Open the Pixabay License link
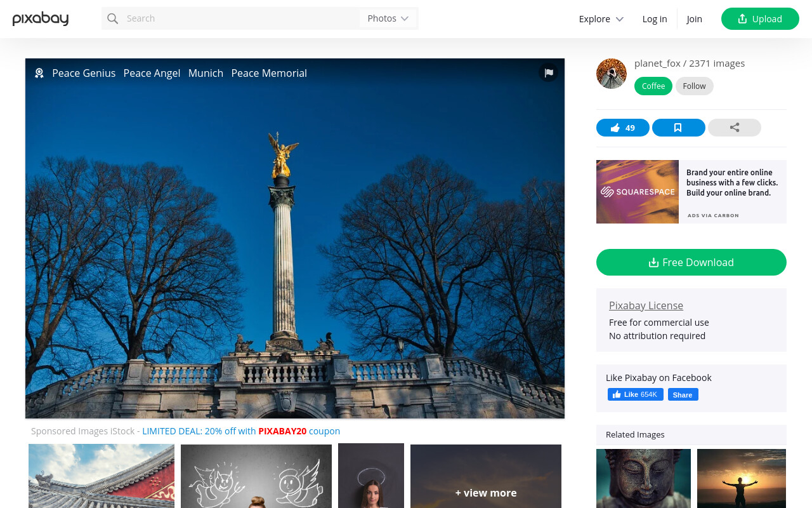Image resolution: width=812 pixels, height=508 pixels. pos(646,305)
